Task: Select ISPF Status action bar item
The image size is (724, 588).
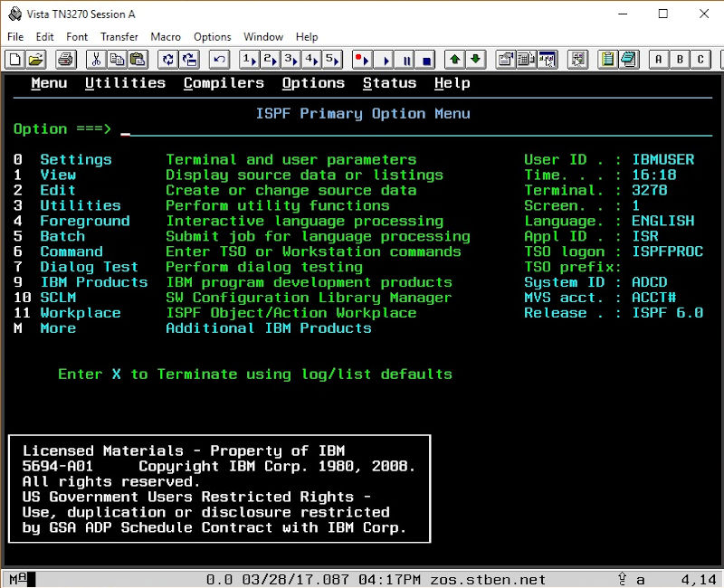Action: [x=389, y=83]
